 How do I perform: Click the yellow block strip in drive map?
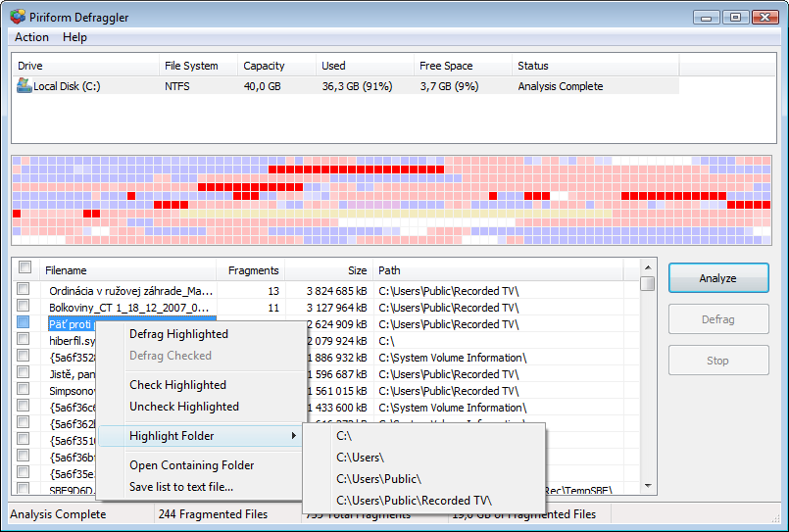click(396, 214)
